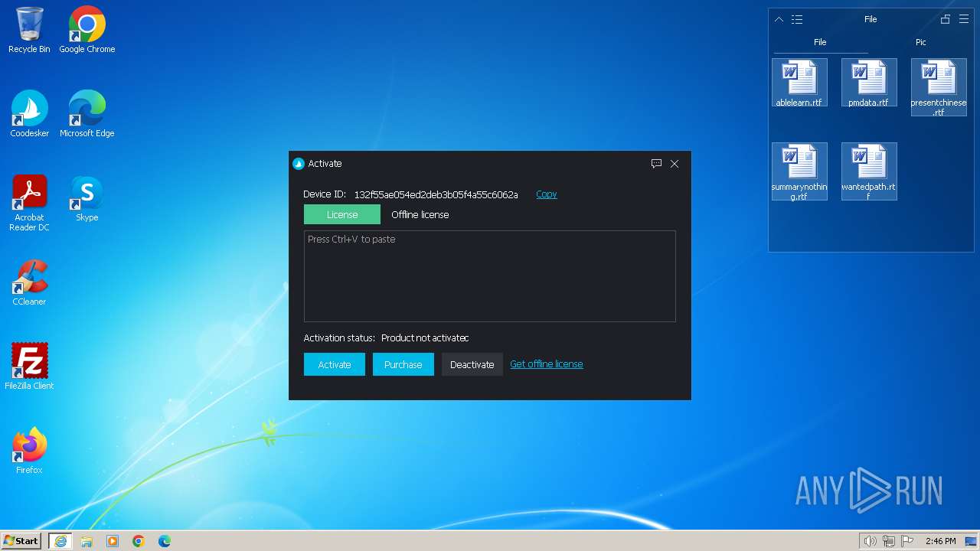The image size is (980, 551).
Task: Open the CCleaner desktop shortcut
Action: (x=29, y=283)
